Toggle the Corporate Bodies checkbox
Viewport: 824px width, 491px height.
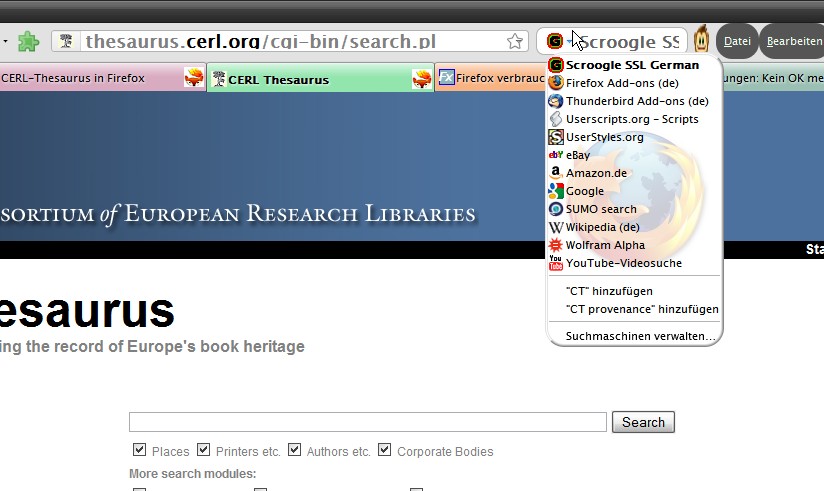tap(385, 450)
